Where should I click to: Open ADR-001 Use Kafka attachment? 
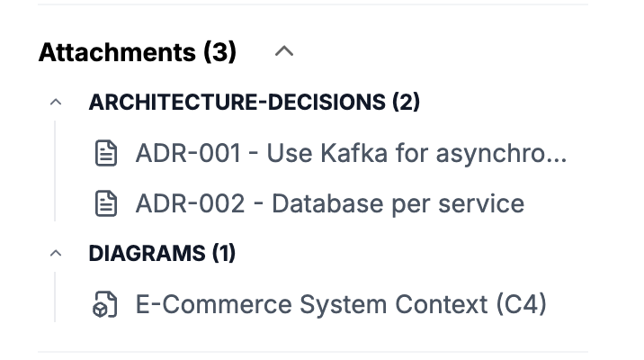[x=351, y=153]
